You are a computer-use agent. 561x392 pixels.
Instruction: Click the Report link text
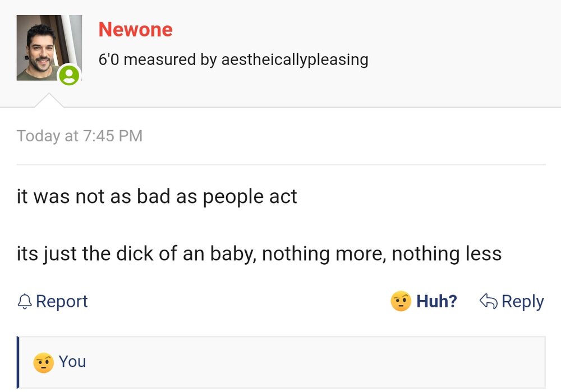(x=62, y=301)
